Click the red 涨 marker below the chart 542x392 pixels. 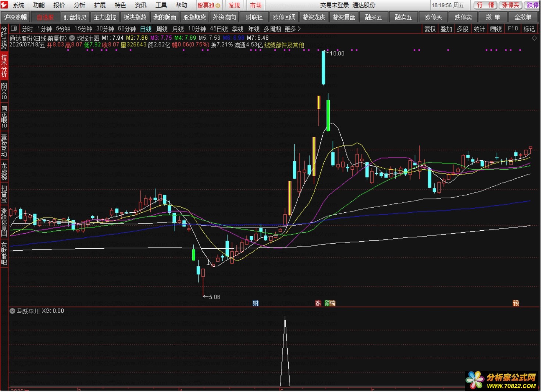click(x=318, y=303)
